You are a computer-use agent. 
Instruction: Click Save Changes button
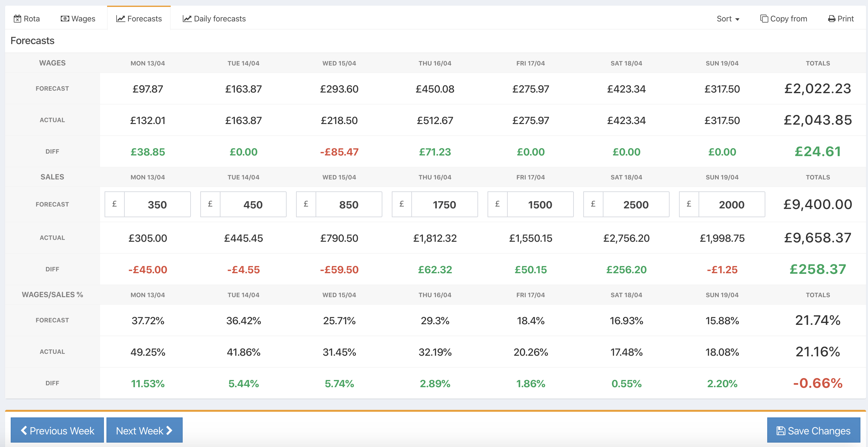coord(814,430)
